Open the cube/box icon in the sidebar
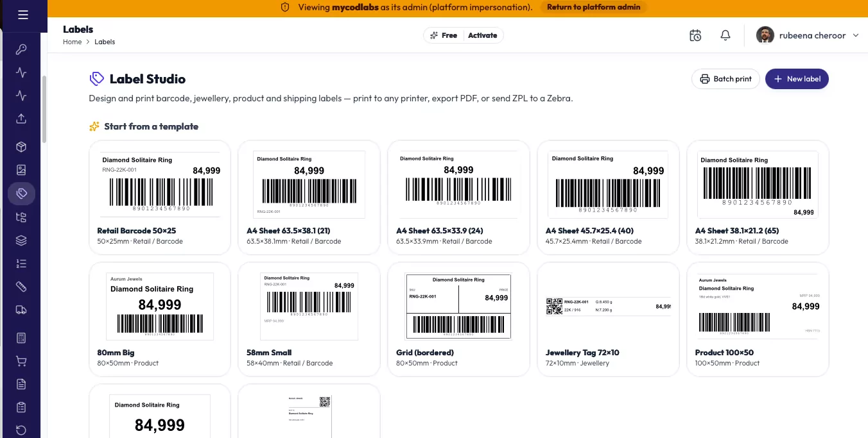The width and height of the screenshot is (868, 438). point(21,147)
